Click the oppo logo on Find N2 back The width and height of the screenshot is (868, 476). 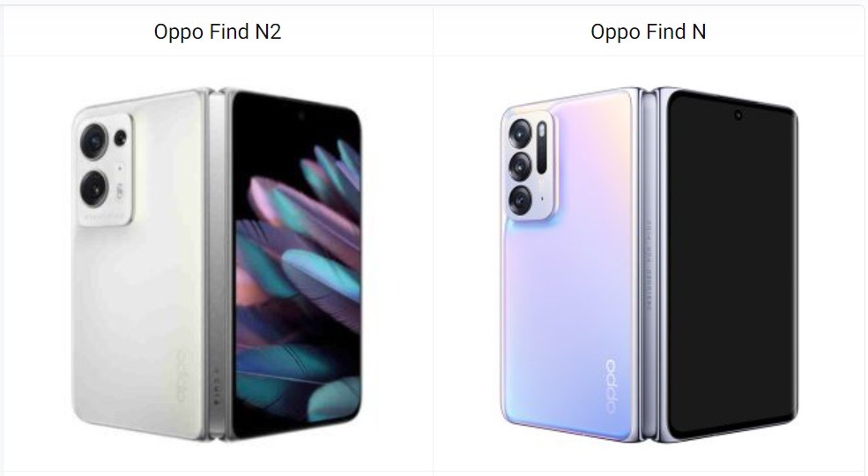pyautogui.click(x=182, y=376)
